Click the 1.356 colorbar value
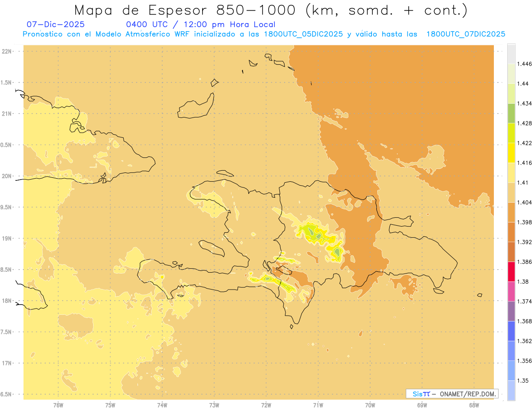Viewport: 532px width, 411px height. tap(524, 361)
